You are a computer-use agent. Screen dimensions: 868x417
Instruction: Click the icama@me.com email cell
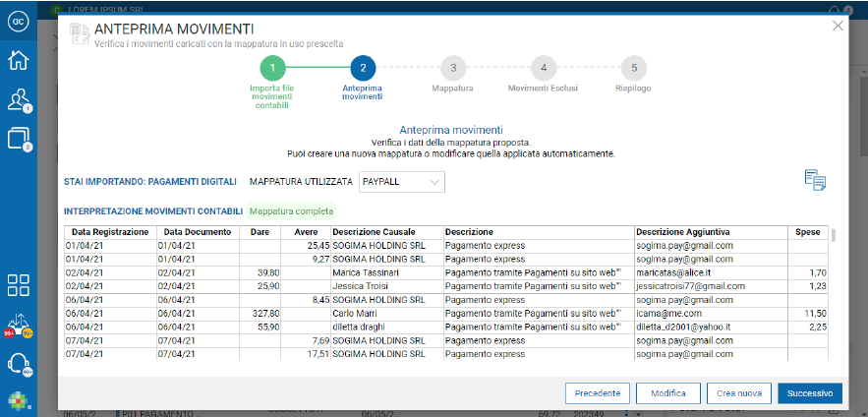click(x=711, y=314)
